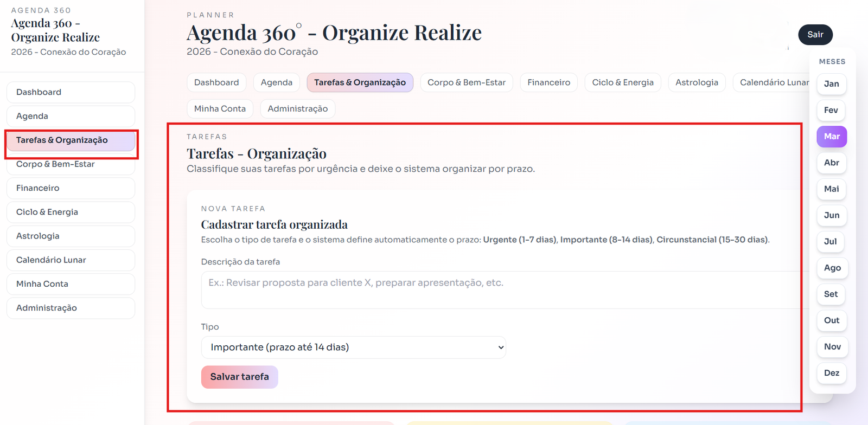Select the Jul month button
Viewport: 868px width, 425px height.
point(832,242)
